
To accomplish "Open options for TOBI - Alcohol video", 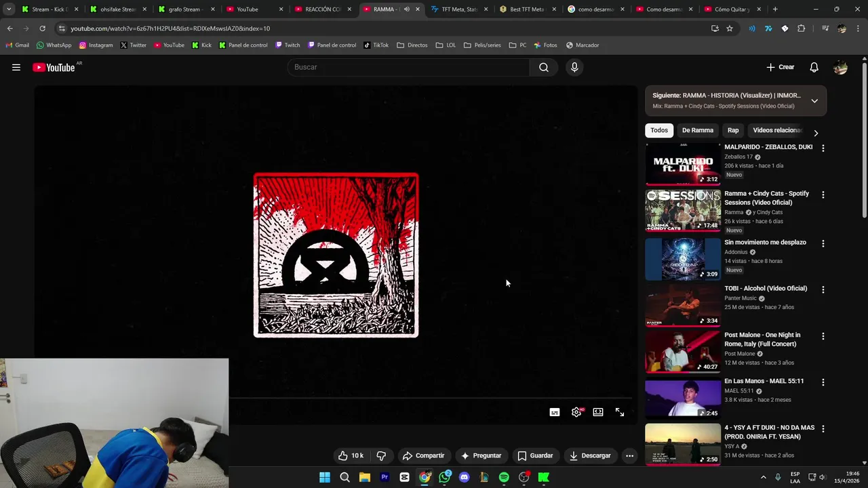I will [823, 289].
